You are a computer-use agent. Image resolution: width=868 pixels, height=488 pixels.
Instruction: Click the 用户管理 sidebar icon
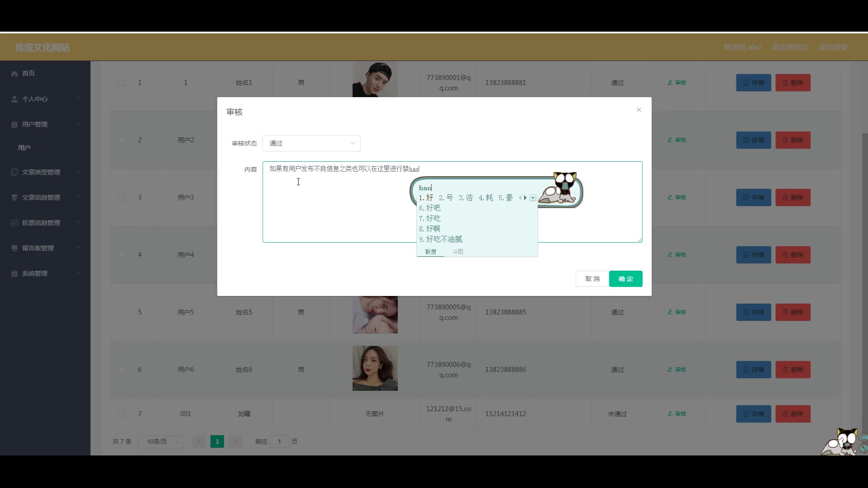click(14, 124)
